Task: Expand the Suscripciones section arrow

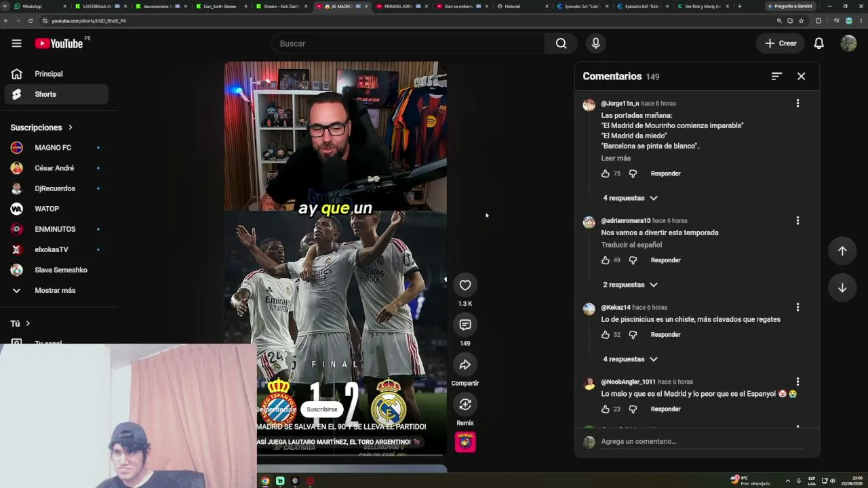Action: coord(70,127)
